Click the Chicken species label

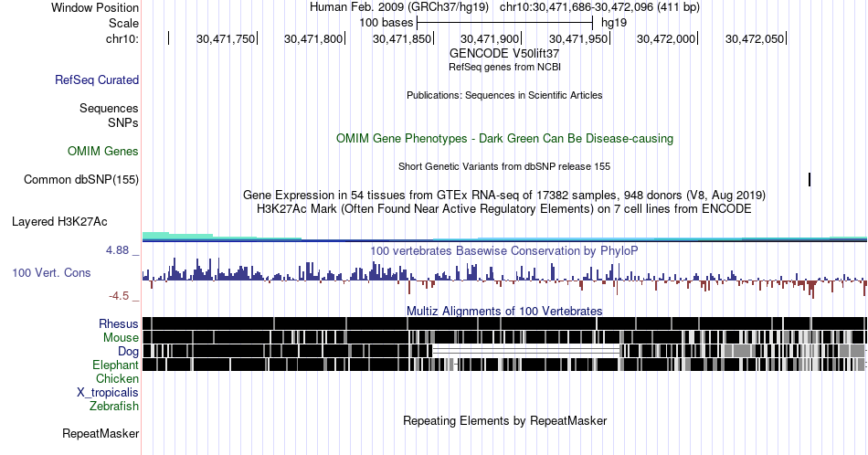[x=117, y=378]
